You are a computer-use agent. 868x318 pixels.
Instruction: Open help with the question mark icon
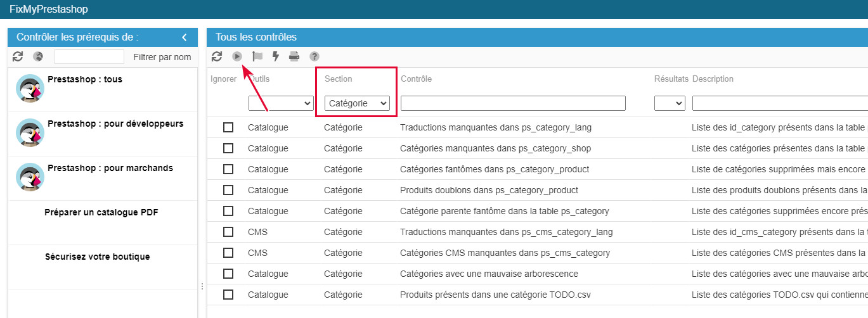click(x=314, y=56)
